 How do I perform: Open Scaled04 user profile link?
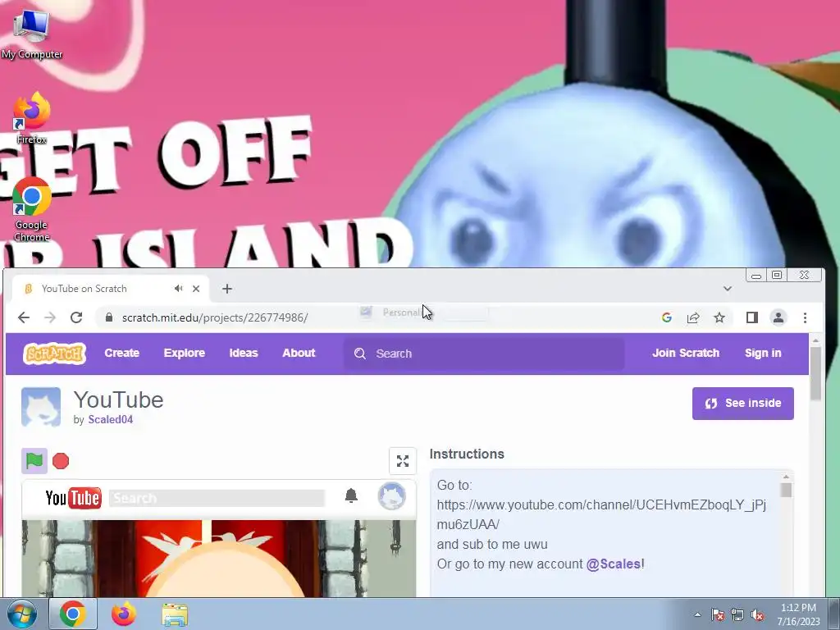[111, 419]
